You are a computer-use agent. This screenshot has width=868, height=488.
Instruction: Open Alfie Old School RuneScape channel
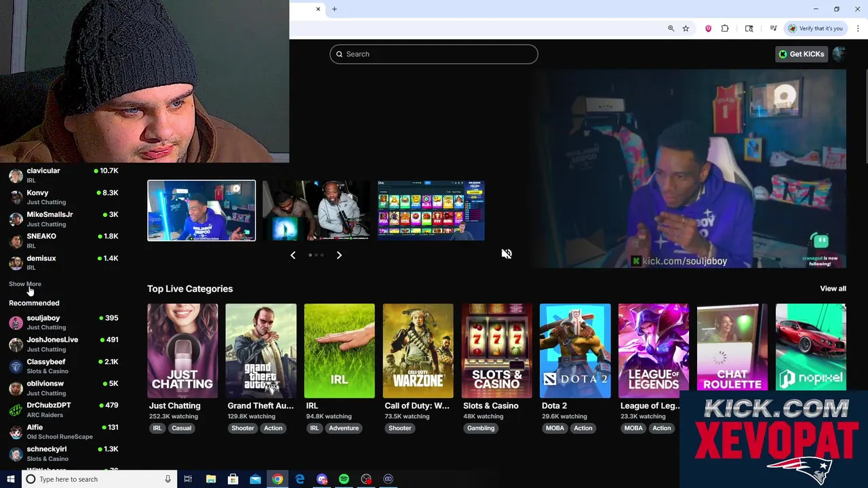tap(64, 432)
